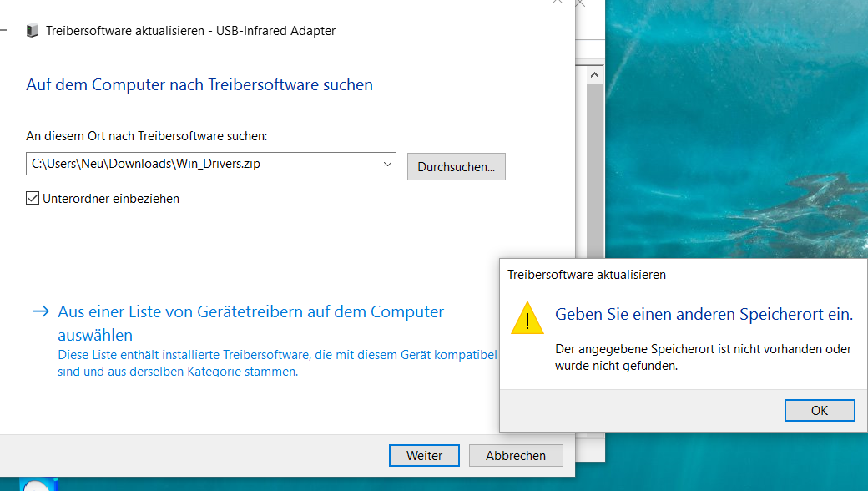
Task: Click the Der angegebene Speicherort error message text
Action: tap(703, 357)
